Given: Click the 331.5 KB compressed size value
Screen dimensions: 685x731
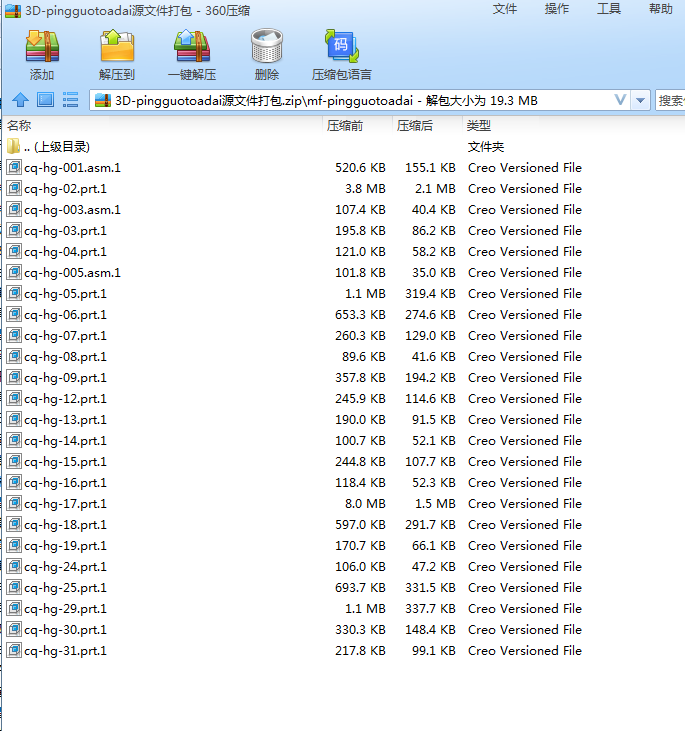Looking at the screenshot, I should (x=430, y=587).
